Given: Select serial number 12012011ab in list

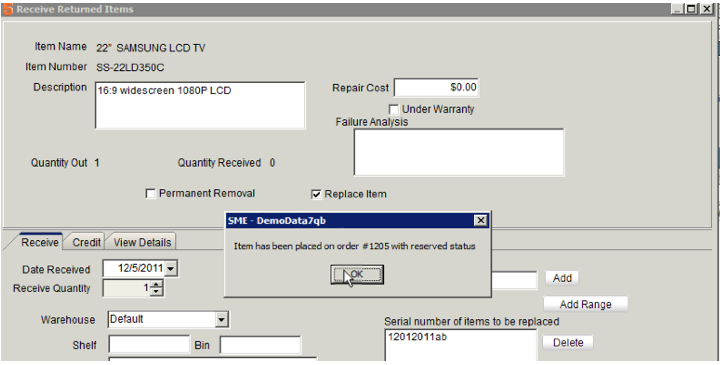Looking at the screenshot, I should click(x=417, y=337).
